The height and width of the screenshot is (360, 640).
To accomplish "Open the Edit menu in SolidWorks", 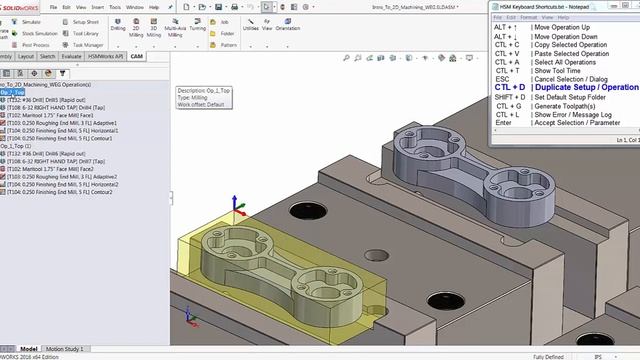I will point(67,7).
